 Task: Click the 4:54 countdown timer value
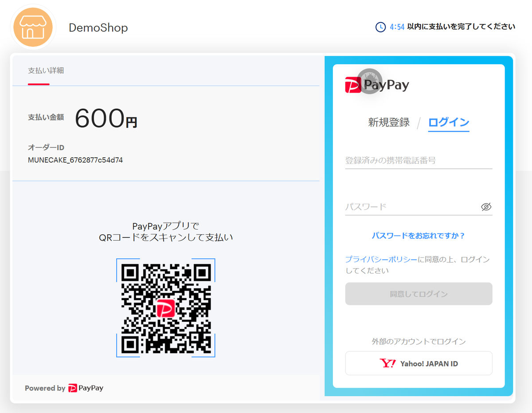coord(397,27)
